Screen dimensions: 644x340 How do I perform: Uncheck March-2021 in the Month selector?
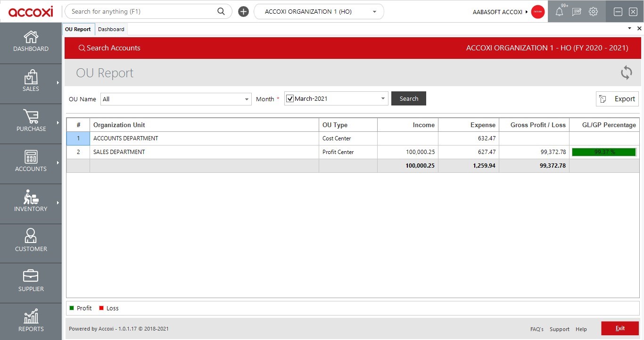pos(291,98)
